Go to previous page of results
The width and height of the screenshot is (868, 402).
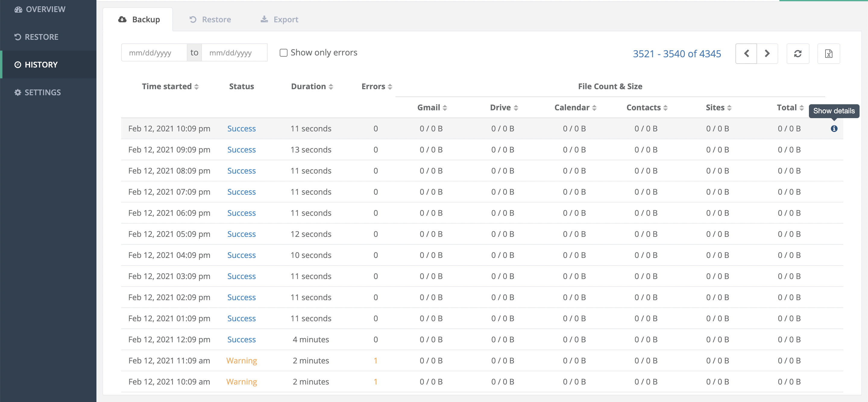click(x=746, y=53)
